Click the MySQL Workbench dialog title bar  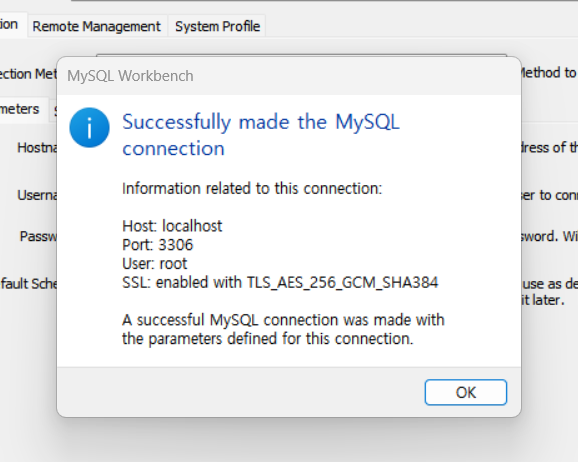coord(289,76)
